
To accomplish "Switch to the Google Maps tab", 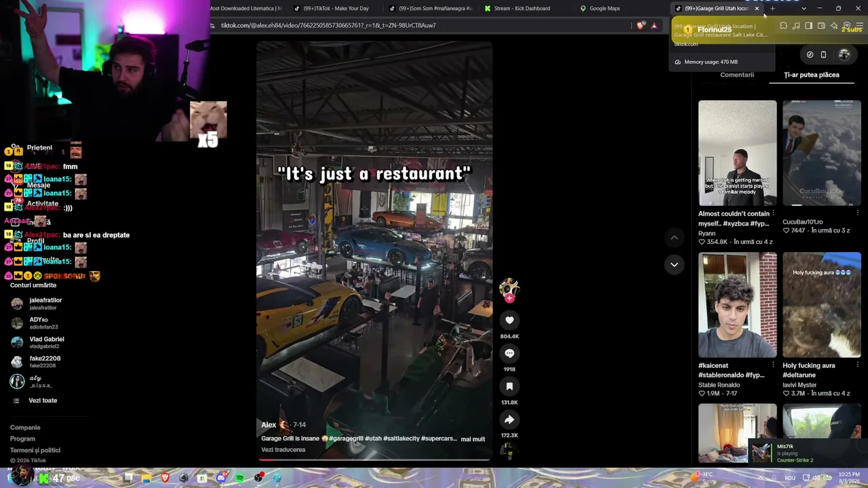I will 604,8.
